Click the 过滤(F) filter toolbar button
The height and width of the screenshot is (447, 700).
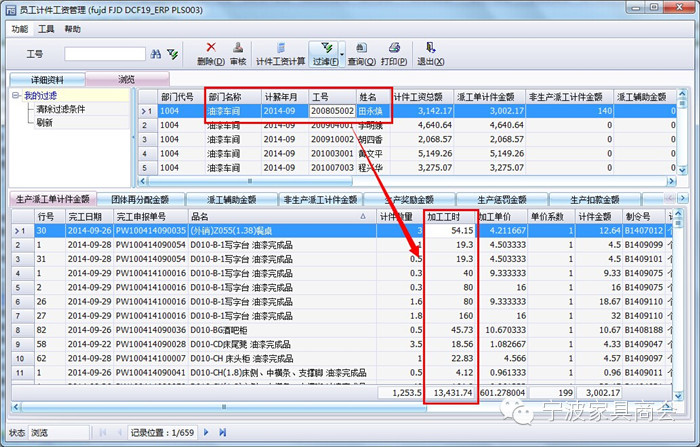click(325, 54)
